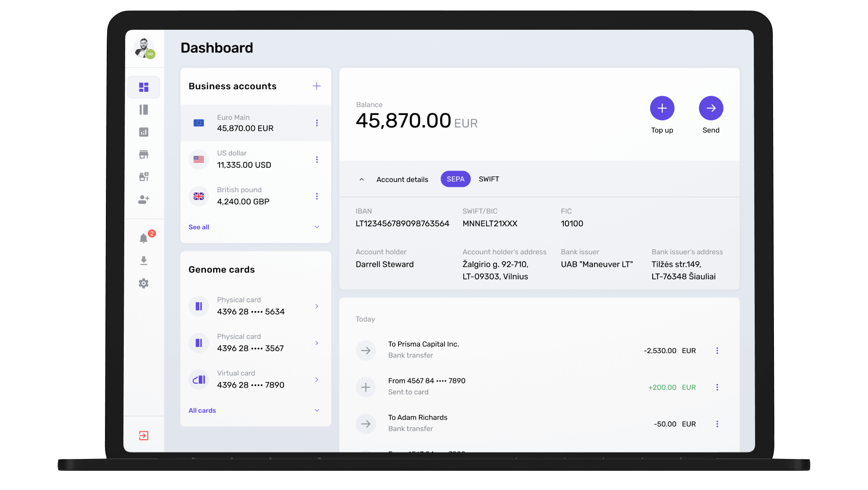Click the red logout icon
Image resolution: width=868 pixels, height=490 pixels.
click(143, 436)
